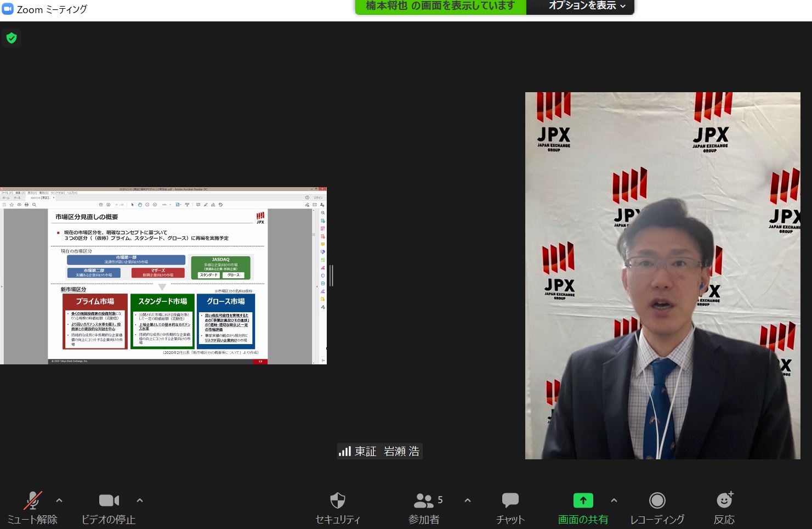
Task: Click the sidebar magnifier search icon in Acrobat
Action: click(323, 213)
